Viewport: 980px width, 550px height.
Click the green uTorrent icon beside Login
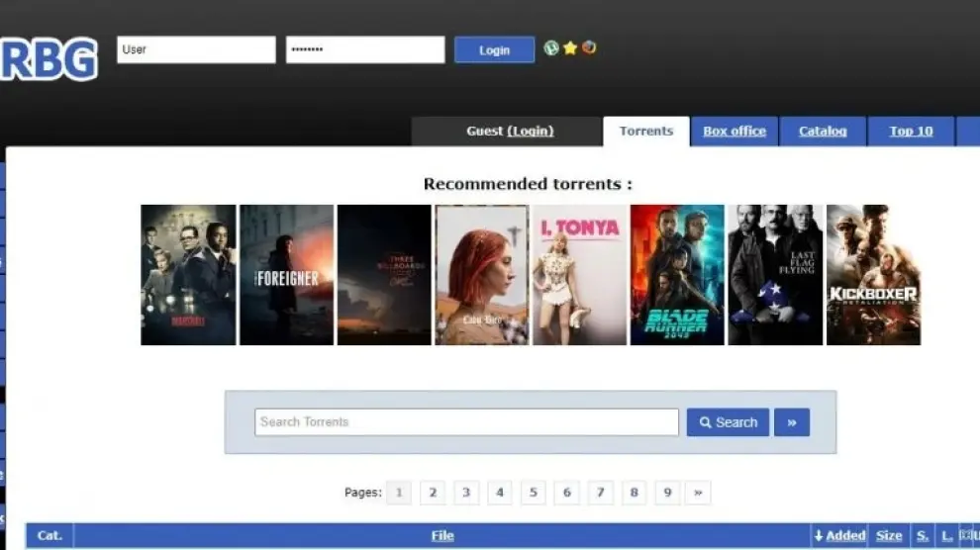pyautogui.click(x=551, y=47)
